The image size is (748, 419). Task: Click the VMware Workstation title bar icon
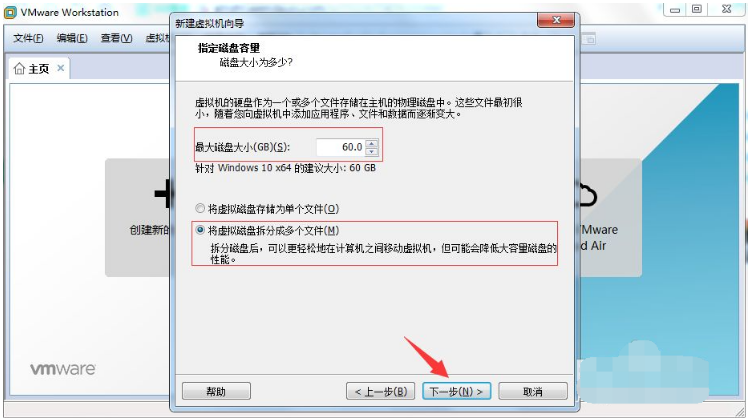10,12
